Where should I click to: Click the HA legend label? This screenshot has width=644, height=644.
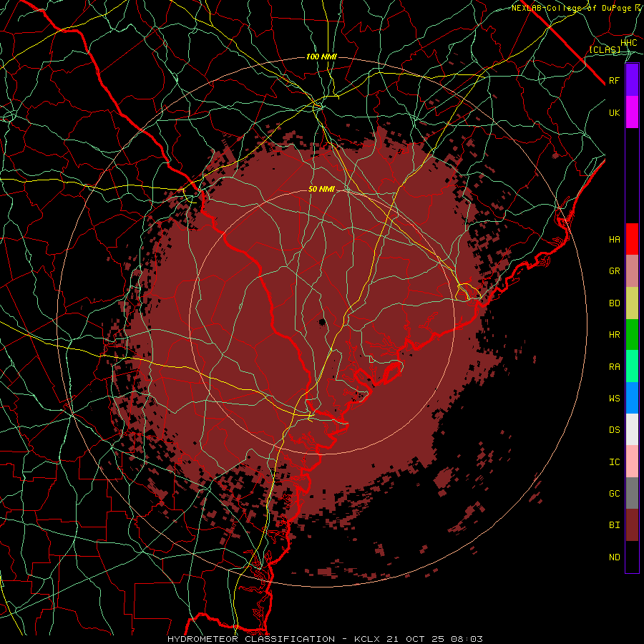pyautogui.click(x=614, y=240)
